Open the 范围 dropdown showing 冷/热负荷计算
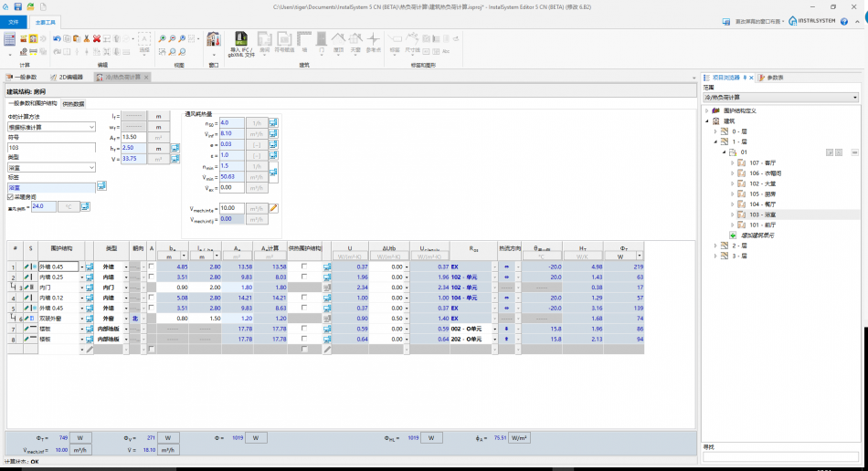Viewport: 868px width, 471px height. point(780,97)
